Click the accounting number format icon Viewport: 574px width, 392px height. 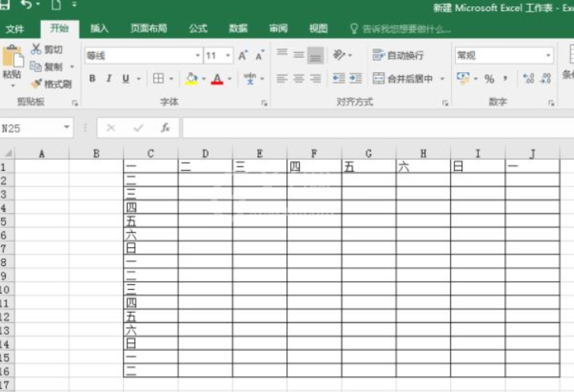pos(464,78)
